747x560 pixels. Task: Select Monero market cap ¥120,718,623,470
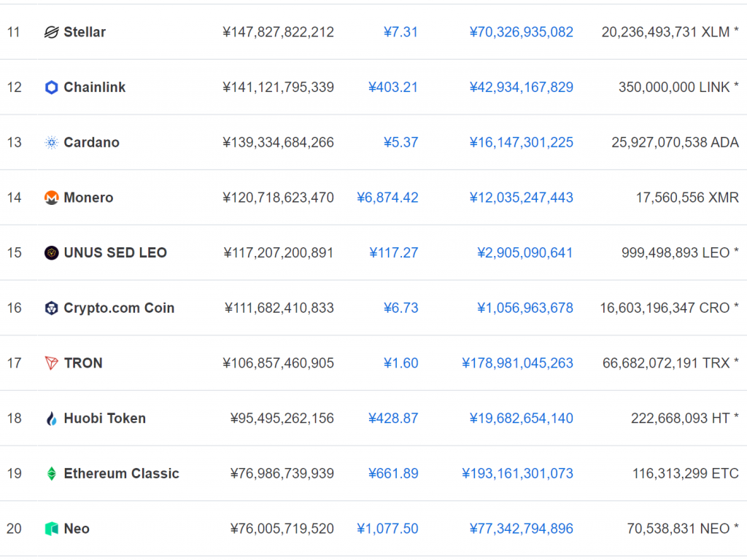[x=278, y=198]
